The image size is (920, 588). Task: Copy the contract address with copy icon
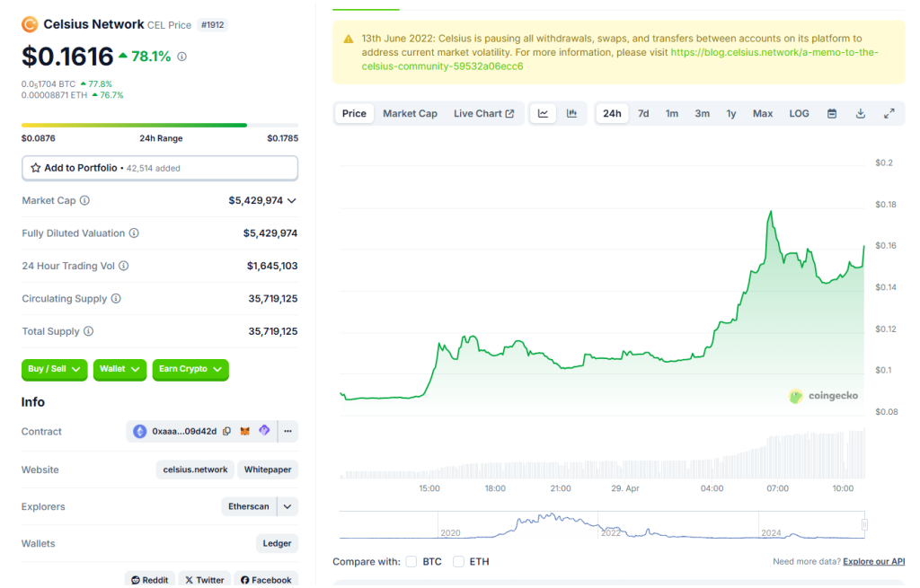(x=227, y=432)
